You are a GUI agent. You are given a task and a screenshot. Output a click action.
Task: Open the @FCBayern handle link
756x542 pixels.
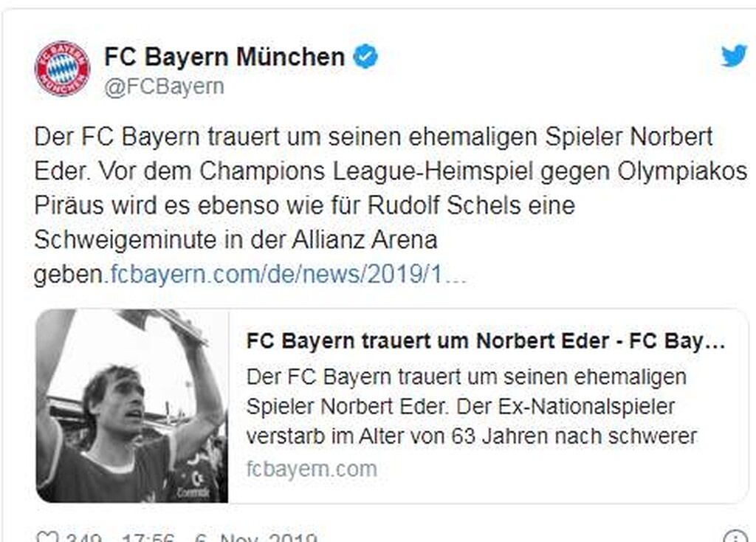[164, 86]
